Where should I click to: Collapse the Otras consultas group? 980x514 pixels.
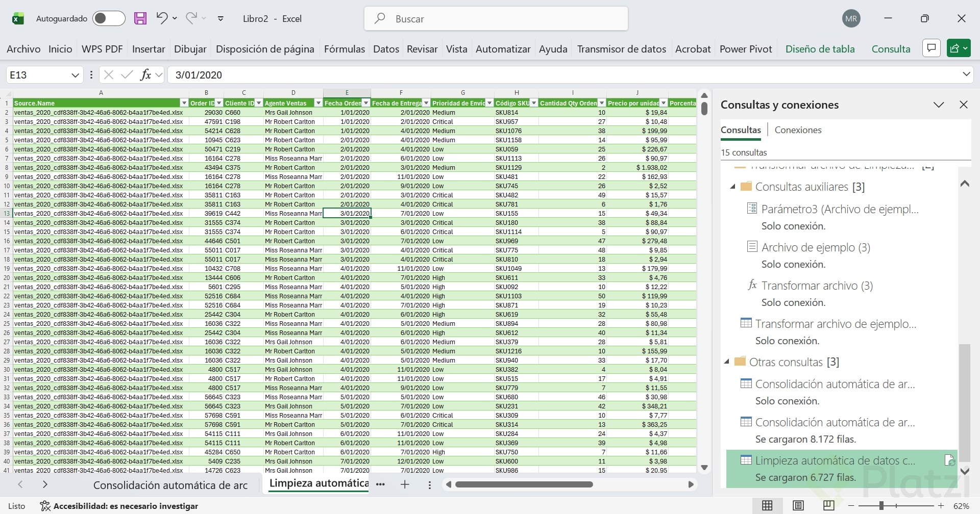click(x=727, y=362)
